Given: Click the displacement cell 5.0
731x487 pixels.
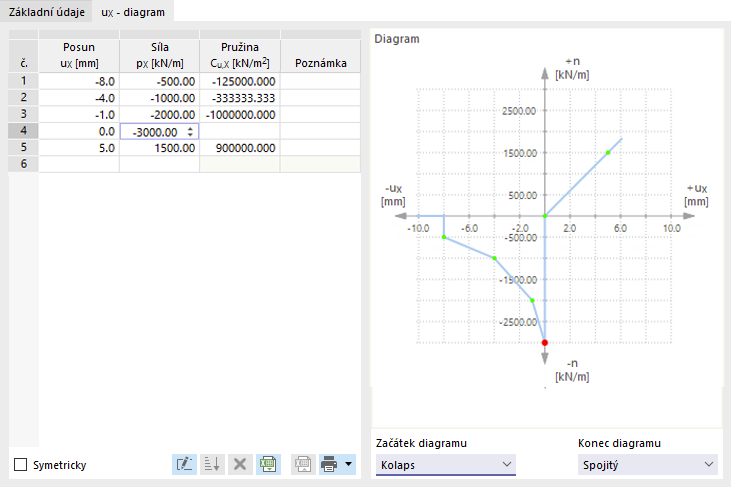Looking at the screenshot, I should point(79,148).
